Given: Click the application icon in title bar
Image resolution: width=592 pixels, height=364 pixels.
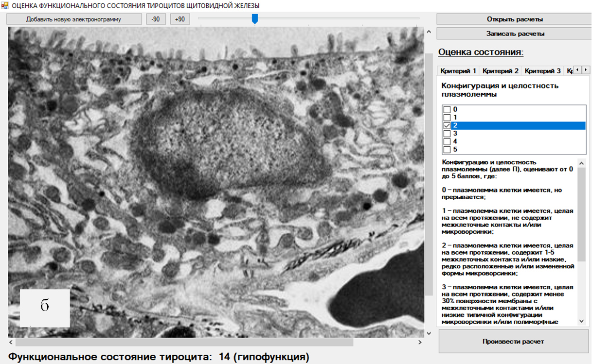Looking at the screenshot, I should coord(5,6).
